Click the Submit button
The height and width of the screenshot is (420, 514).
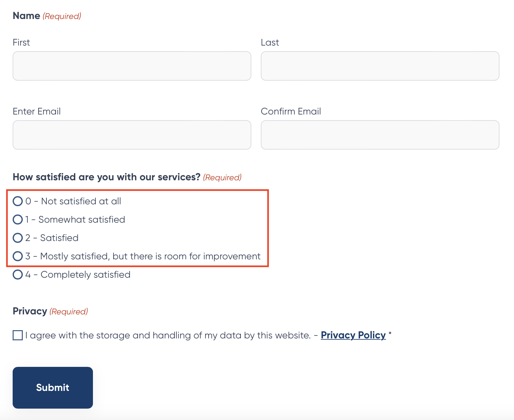click(53, 388)
